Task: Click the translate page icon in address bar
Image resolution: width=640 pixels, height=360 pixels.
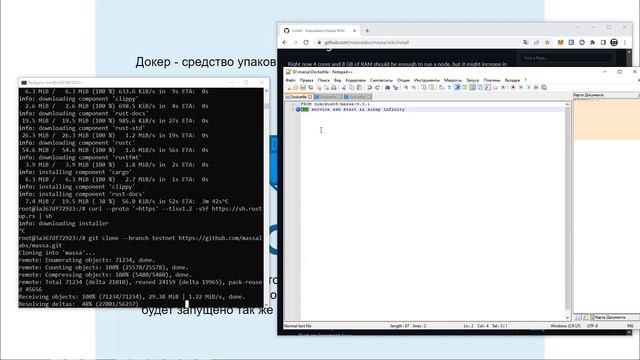Action: click(526, 42)
